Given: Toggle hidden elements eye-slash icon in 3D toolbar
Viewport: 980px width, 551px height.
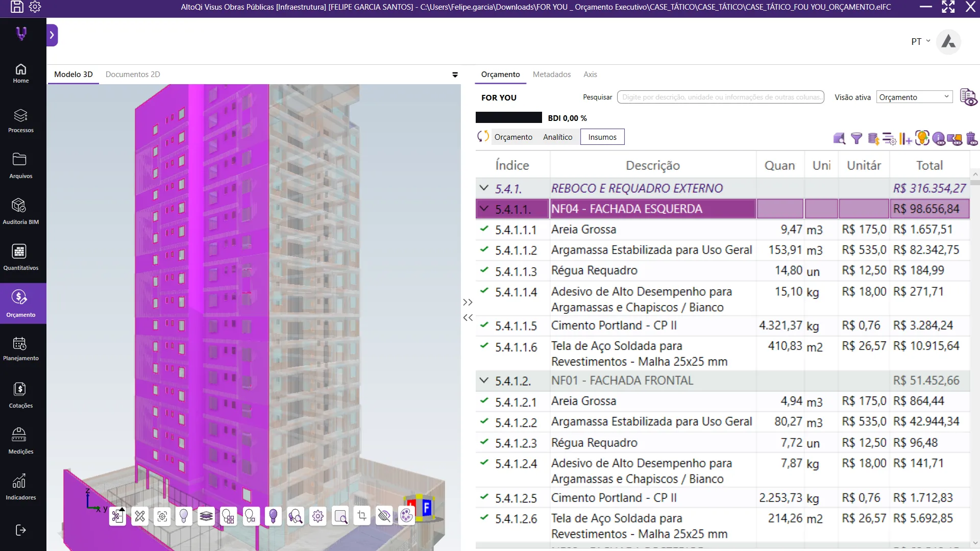Looking at the screenshot, I should pos(384,516).
